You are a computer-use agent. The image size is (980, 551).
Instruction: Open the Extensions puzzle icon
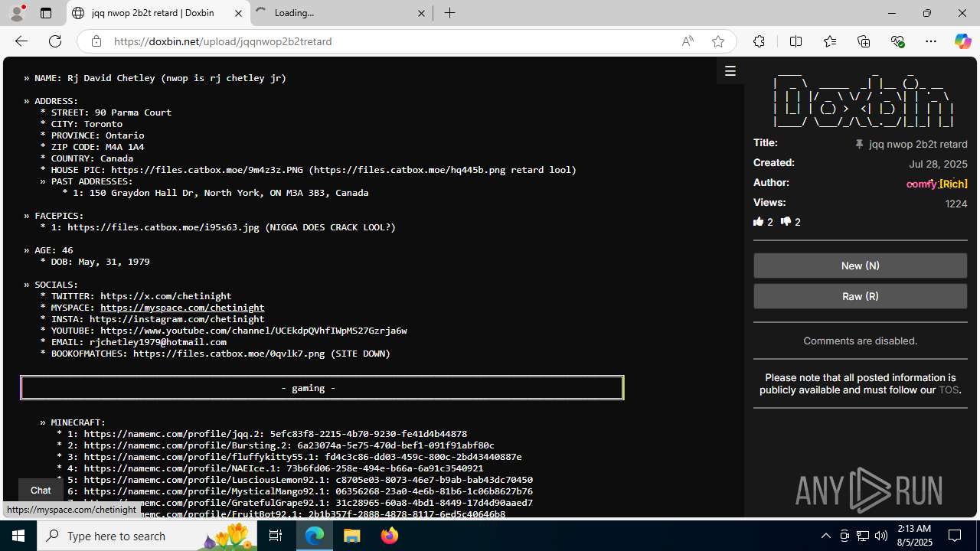(x=759, y=41)
